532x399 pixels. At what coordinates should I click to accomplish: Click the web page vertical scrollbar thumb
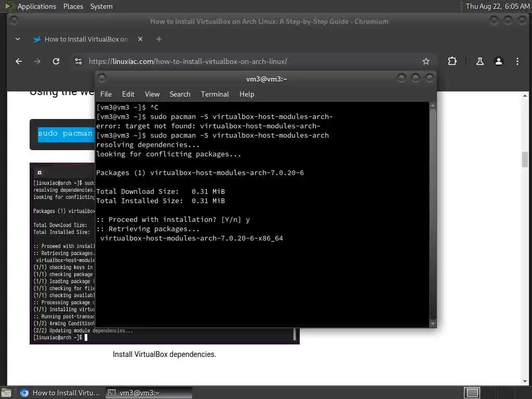point(525,159)
